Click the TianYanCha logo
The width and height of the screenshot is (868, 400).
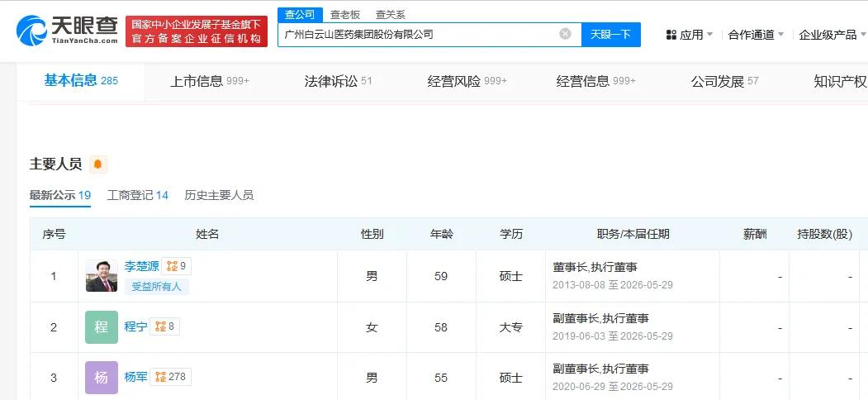67,30
